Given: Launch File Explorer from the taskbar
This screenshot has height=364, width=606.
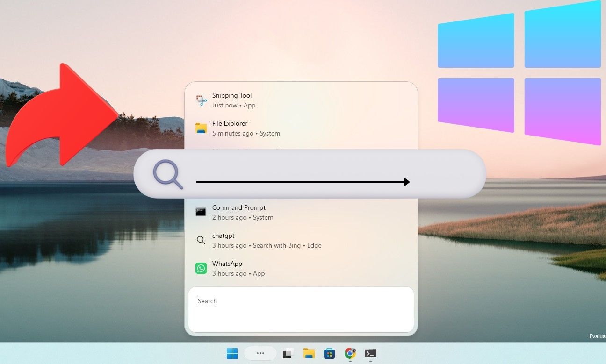Looking at the screenshot, I should [x=309, y=353].
